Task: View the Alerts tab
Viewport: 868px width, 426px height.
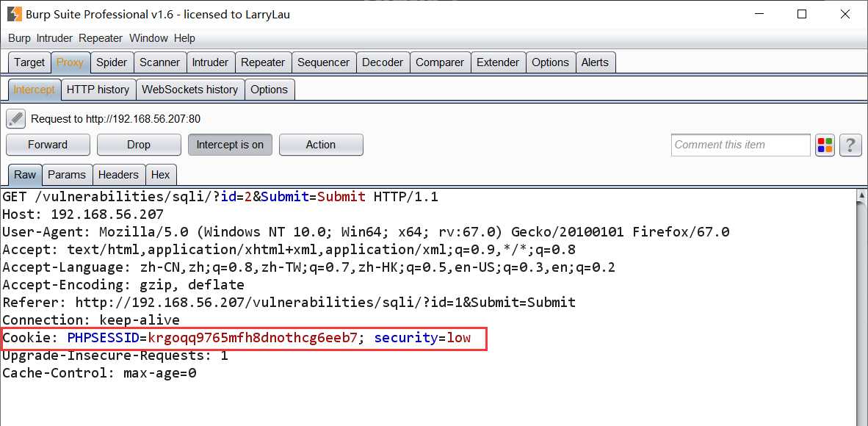Action: [x=595, y=62]
